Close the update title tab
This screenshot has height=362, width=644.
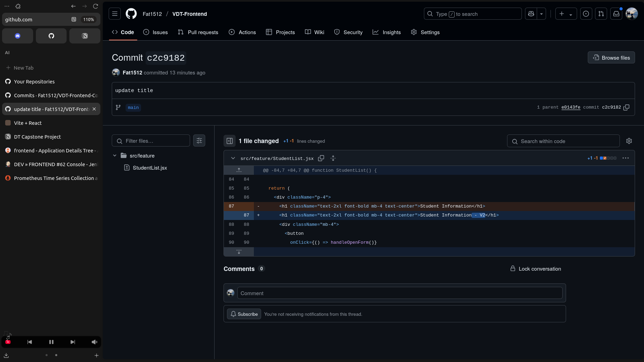click(94, 109)
